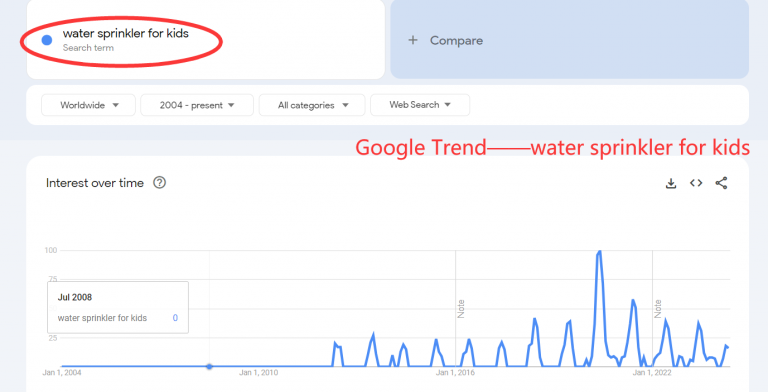This screenshot has height=392, width=768.
Task: Click the blue dot beside search term
Action: pos(47,40)
